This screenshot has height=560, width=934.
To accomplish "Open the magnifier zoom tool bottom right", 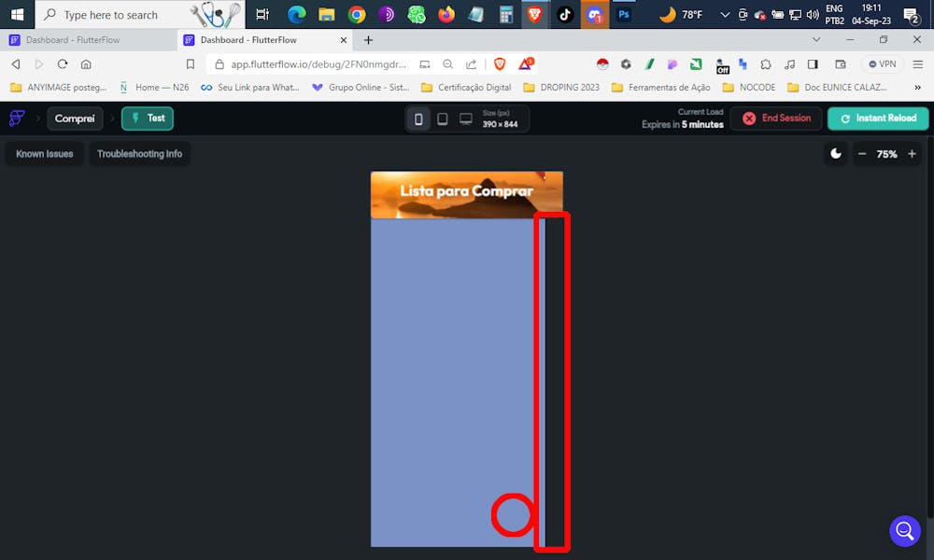I will [x=904, y=531].
